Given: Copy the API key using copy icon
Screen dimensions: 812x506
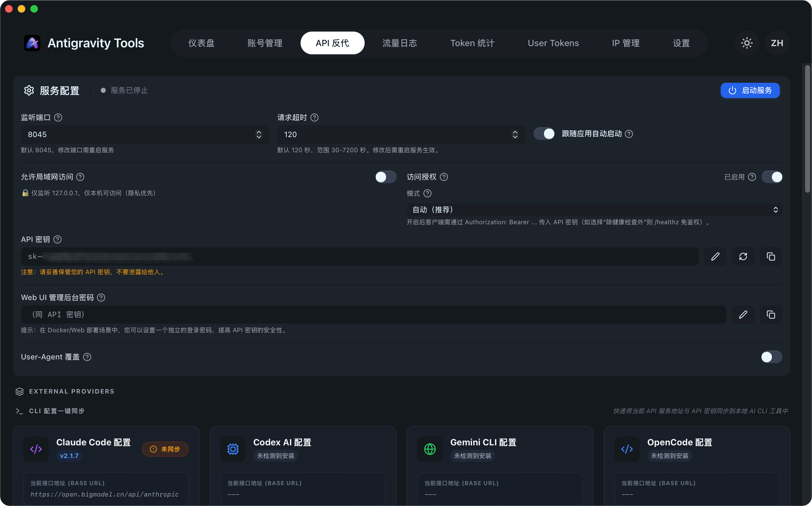Looking at the screenshot, I should [771, 256].
